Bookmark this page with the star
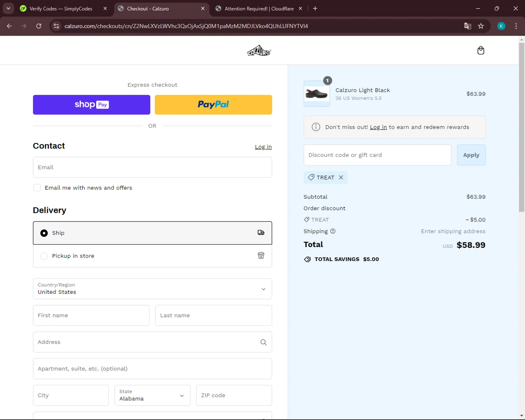This screenshot has width=525, height=420. click(481, 26)
